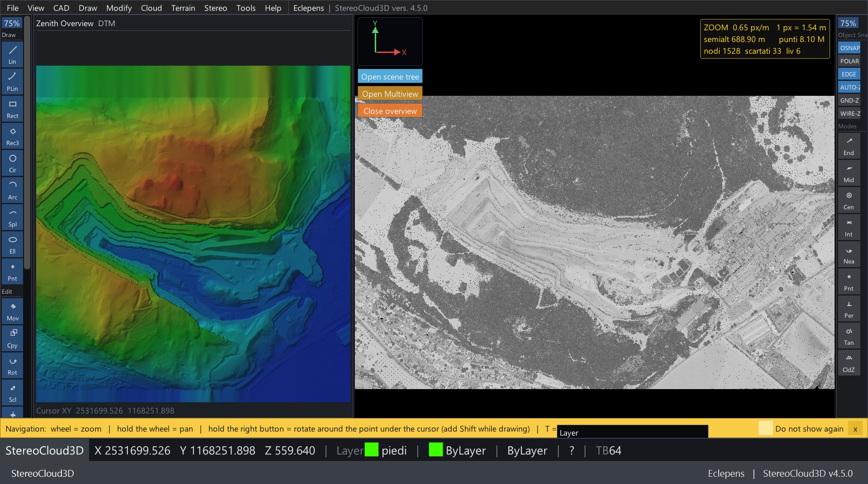This screenshot has width=868, height=484.
Task: Select the PLin polyline tool
Action: (12, 81)
